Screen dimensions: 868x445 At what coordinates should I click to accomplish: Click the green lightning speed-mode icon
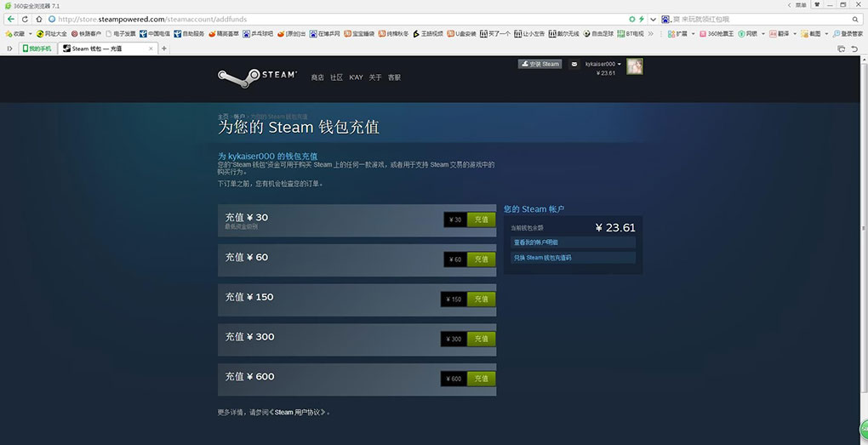coord(642,19)
